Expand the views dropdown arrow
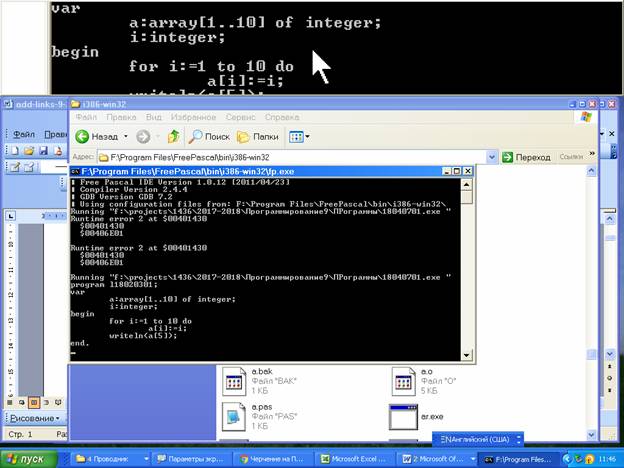The height and width of the screenshot is (468, 624). coord(307,137)
